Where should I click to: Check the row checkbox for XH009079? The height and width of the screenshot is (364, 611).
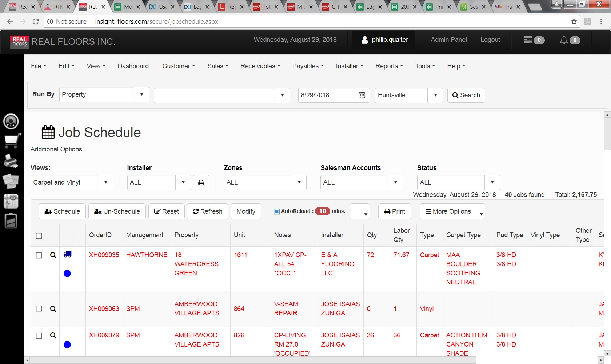(x=39, y=336)
